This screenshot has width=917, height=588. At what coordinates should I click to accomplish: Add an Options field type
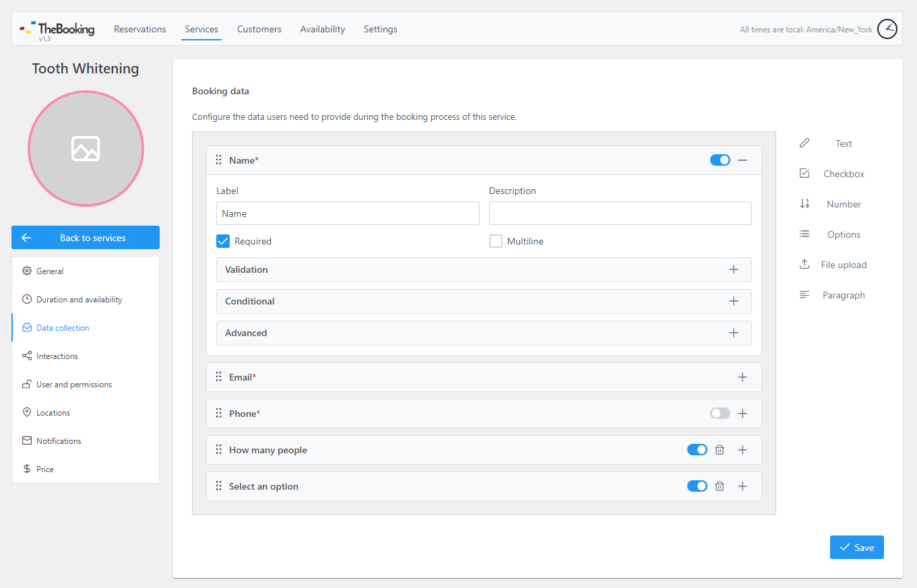(833, 234)
